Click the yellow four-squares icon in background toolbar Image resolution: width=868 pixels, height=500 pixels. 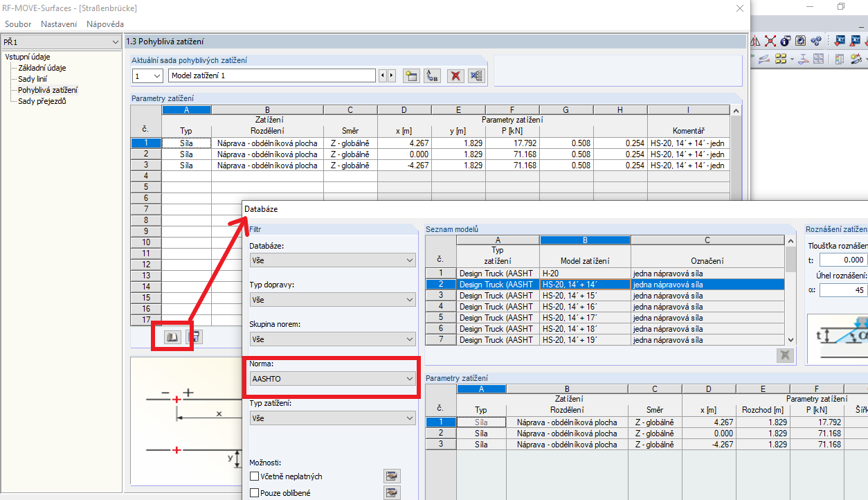point(781,59)
